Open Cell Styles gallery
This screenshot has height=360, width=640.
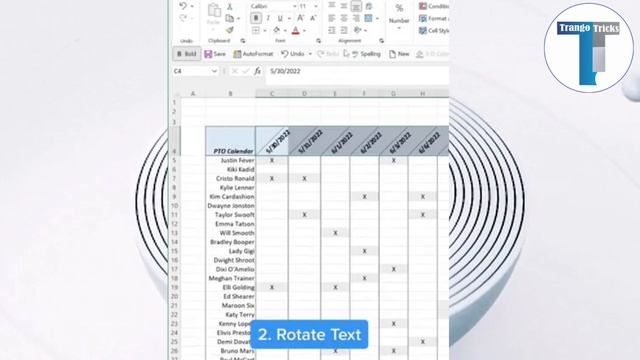434,31
